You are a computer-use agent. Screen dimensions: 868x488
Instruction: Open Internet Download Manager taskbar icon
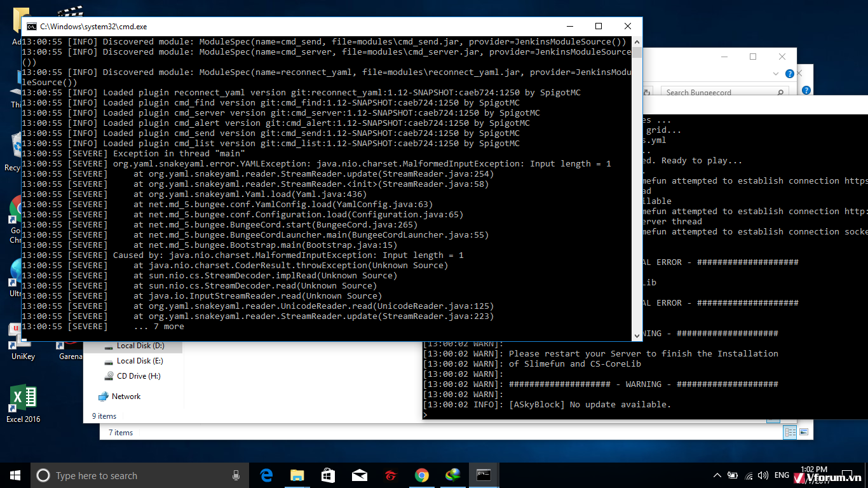click(x=452, y=475)
